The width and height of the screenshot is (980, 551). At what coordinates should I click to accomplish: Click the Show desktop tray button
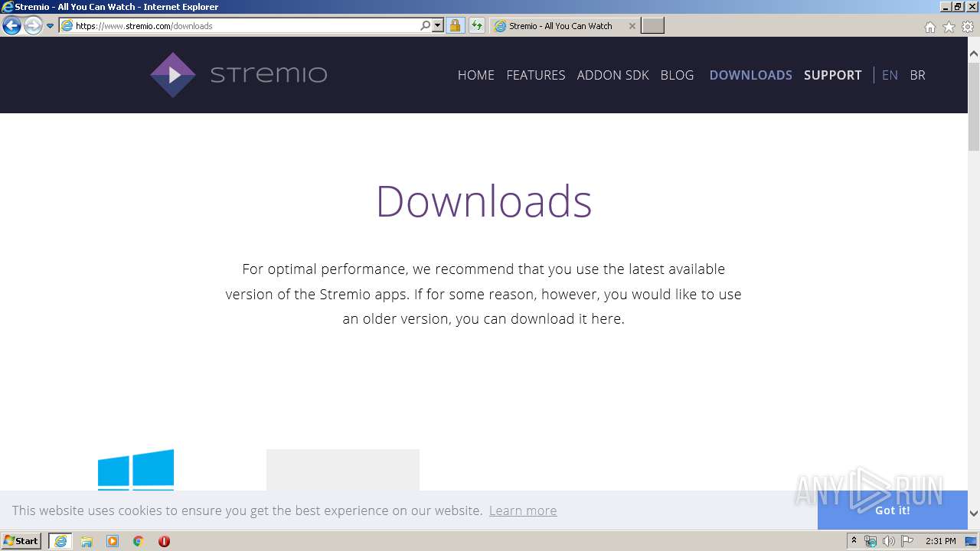972,541
